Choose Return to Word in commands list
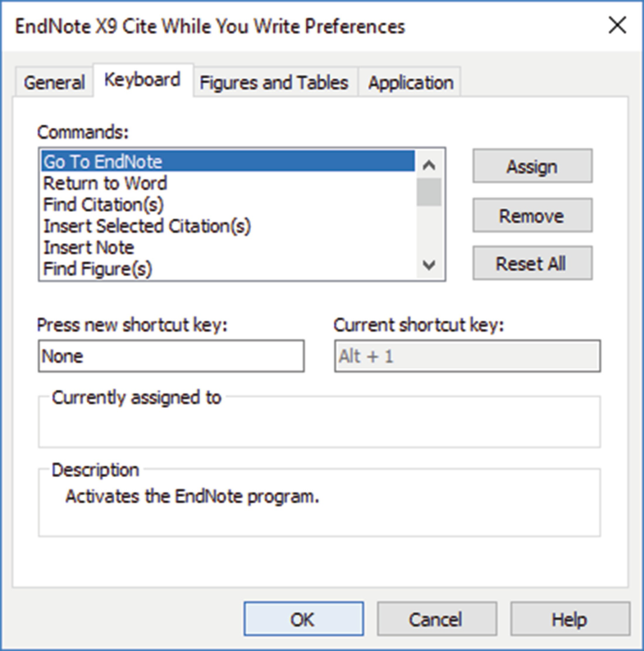Screen dimensions: 644x651 tap(228, 183)
